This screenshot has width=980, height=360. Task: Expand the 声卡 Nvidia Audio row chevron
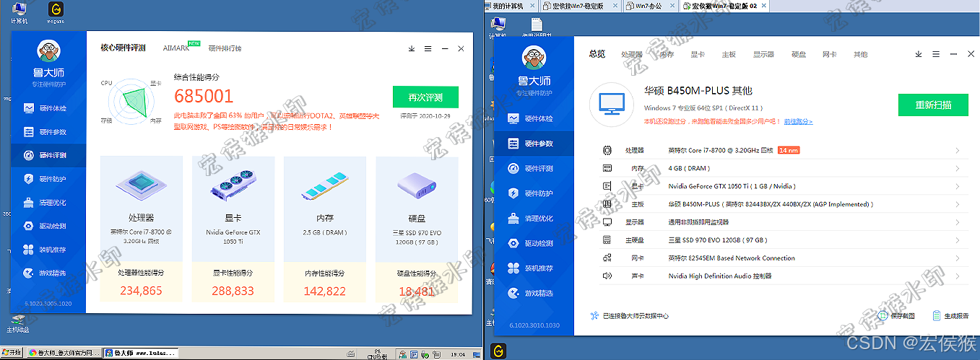tap(958, 276)
